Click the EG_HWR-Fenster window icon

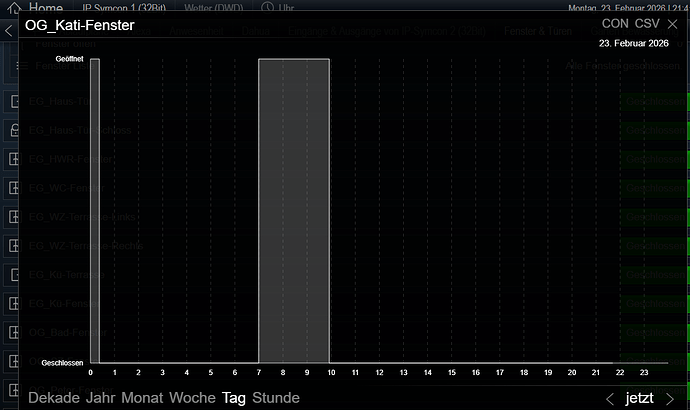click(14, 159)
